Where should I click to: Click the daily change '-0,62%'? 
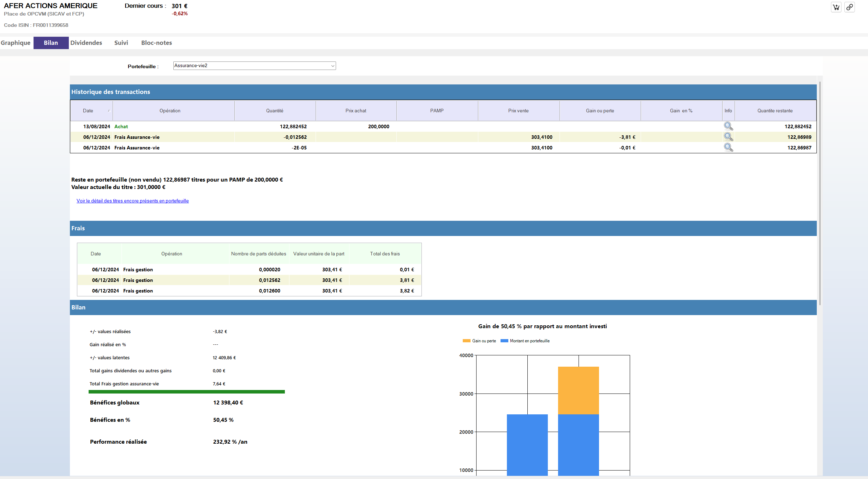(180, 13)
